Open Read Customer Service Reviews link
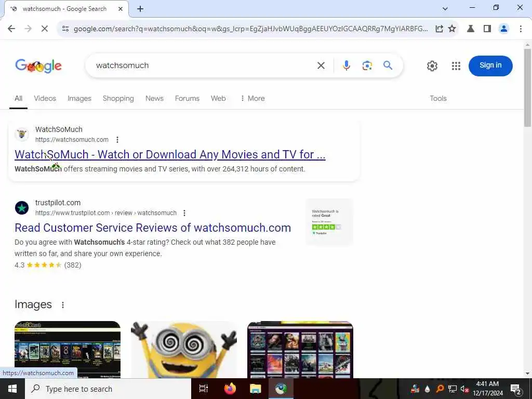The height and width of the screenshot is (399, 532). tap(153, 228)
